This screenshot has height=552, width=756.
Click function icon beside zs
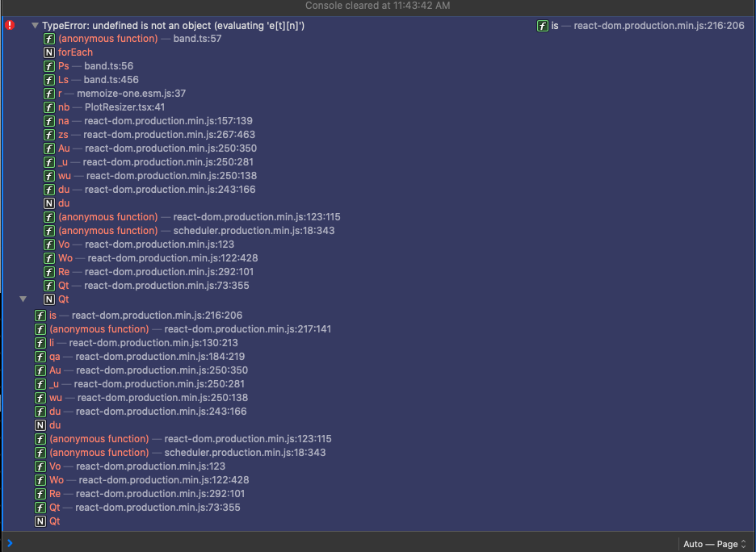(x=48, y=135)
